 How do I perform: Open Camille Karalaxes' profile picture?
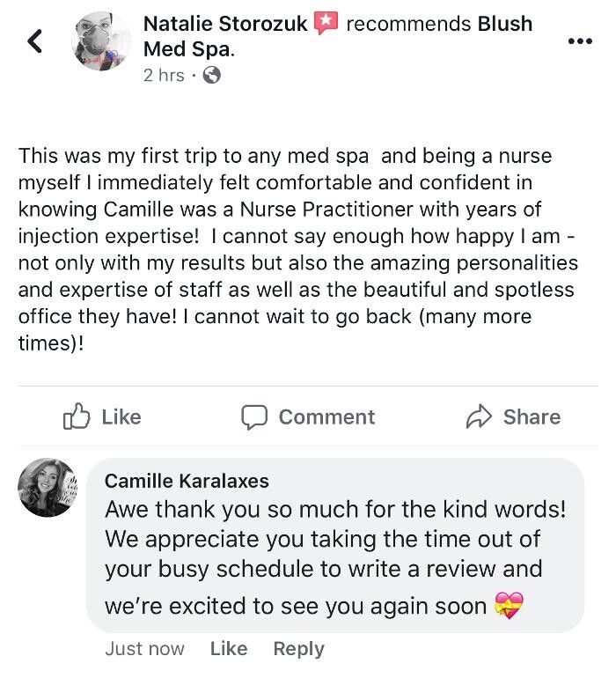pyautogui.click(x=48, y=487)
